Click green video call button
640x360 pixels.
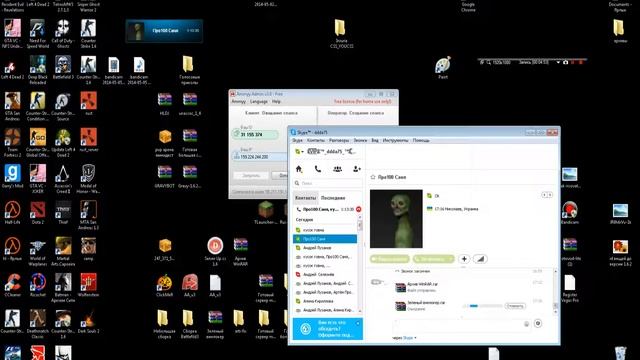coord(389,259)
